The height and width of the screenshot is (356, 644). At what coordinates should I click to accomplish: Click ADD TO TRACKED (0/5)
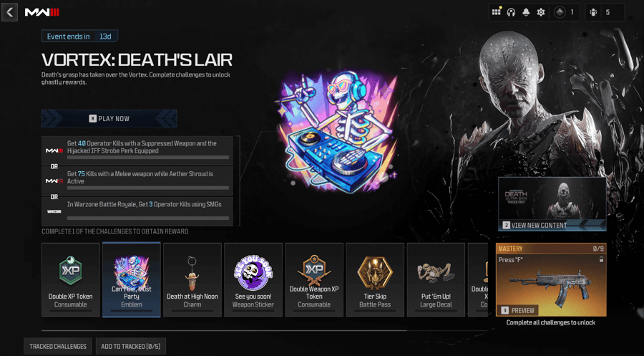131,346
